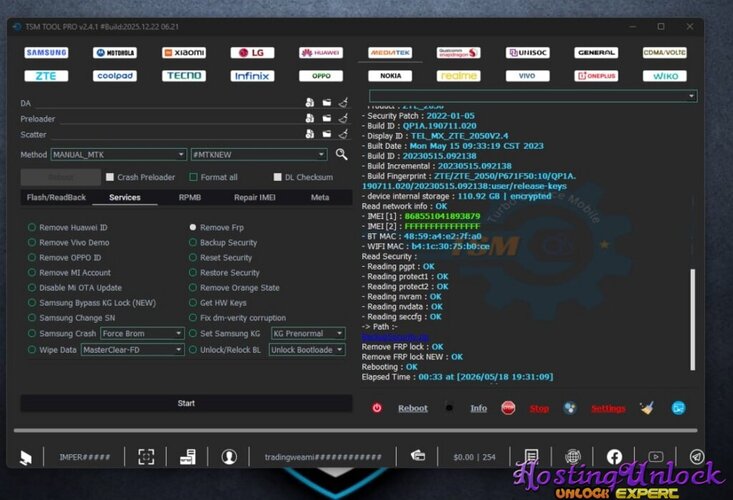Viewport: 733px width, 500px height.
Task: Clear the Preloader file path
Action: point(343,118)
